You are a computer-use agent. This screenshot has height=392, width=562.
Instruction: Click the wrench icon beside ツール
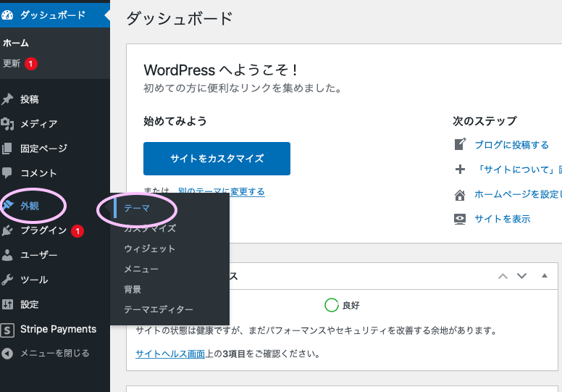tap(8, 280)
